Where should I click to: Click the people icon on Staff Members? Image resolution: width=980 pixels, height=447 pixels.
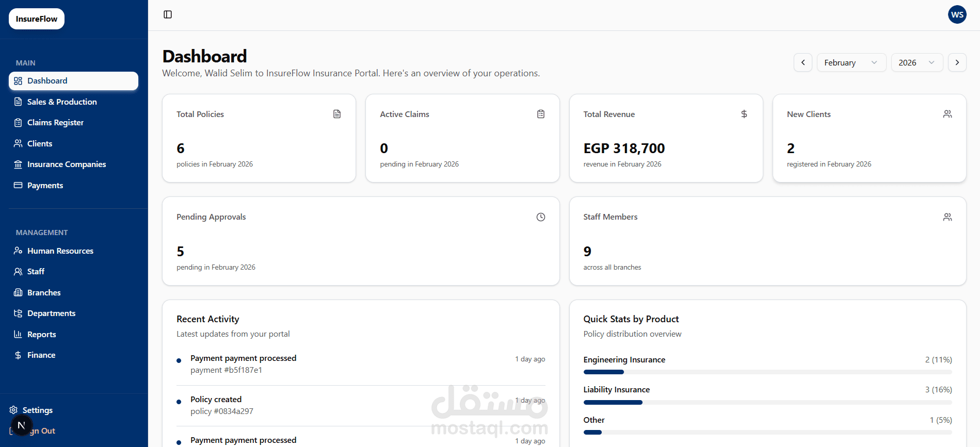point(947,217)
